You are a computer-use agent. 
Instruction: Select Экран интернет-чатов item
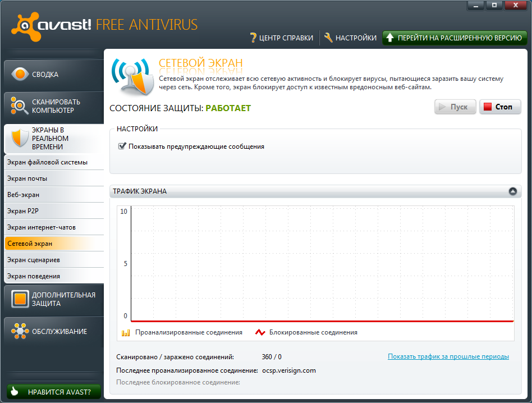click(54, 227)
